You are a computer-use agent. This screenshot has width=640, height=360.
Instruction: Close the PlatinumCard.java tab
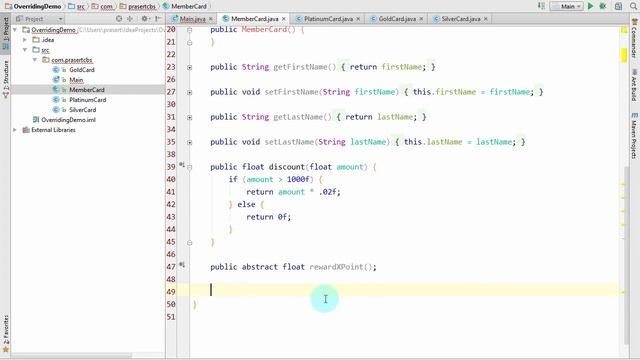tap(358, 19)
